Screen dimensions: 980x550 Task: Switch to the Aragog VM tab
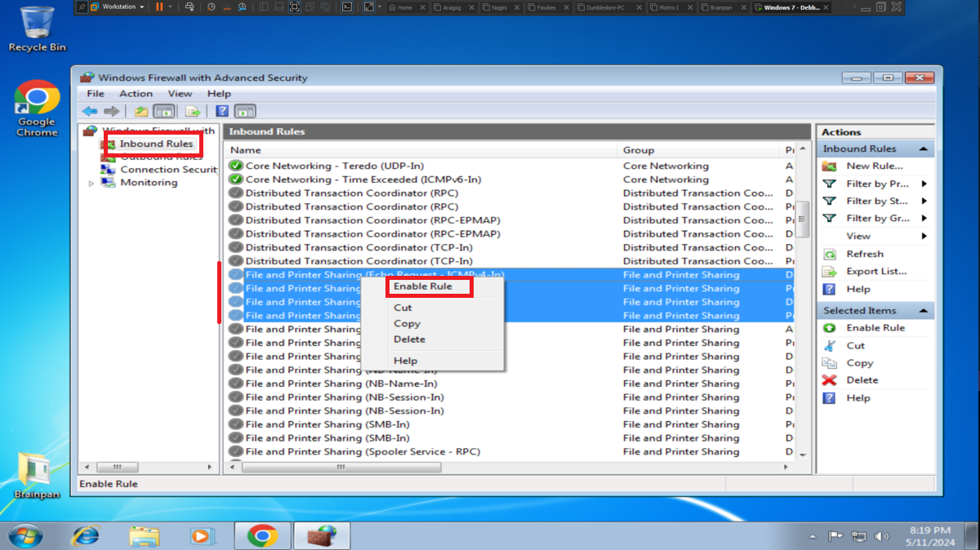tap(455, 7)
